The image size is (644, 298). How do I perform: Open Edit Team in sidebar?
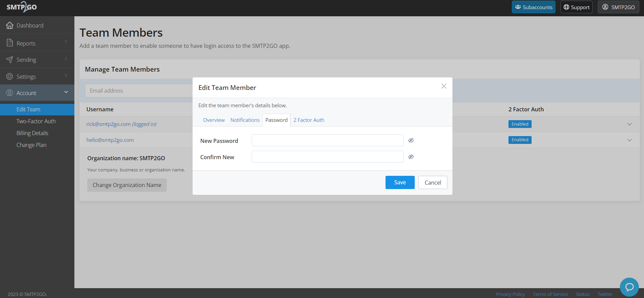click(x=37, y=109)
